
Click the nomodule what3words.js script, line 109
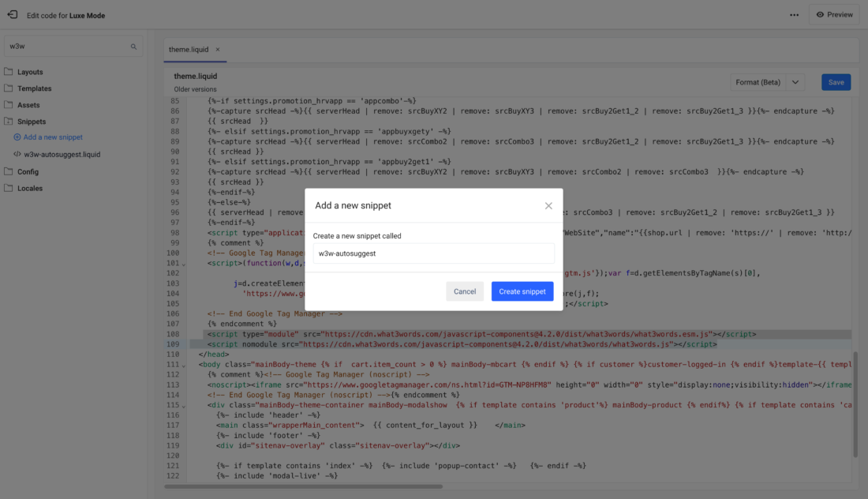tap(462, 344)
